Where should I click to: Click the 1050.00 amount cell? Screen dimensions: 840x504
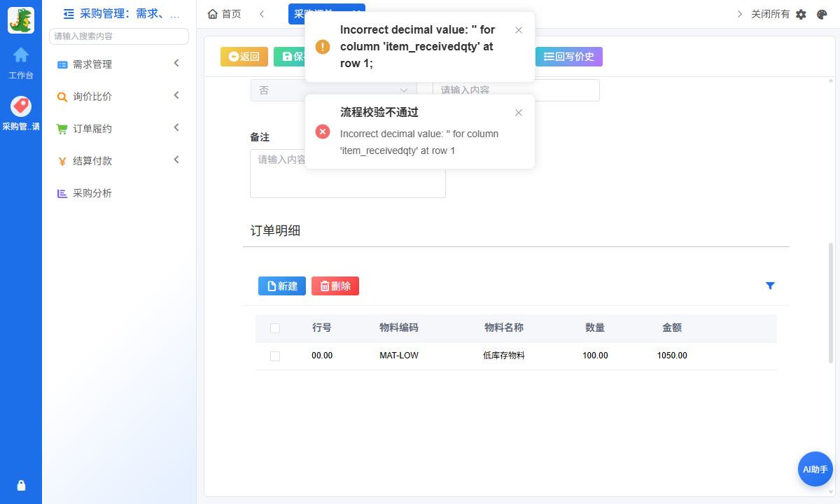tap(672, 356)
